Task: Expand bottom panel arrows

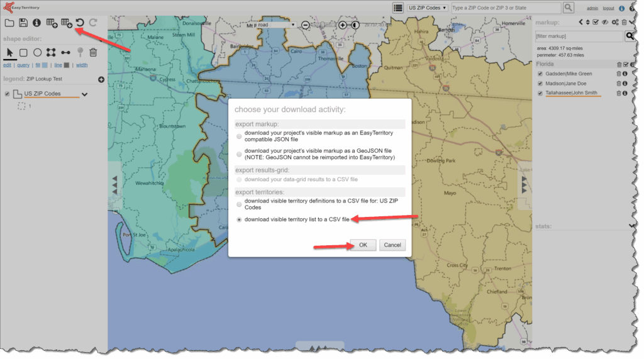Action: point(319,348)
